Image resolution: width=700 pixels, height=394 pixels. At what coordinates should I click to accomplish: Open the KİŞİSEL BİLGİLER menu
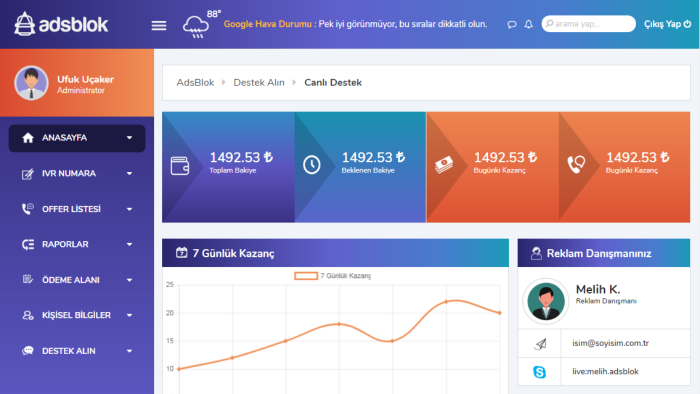coord(77,315)
